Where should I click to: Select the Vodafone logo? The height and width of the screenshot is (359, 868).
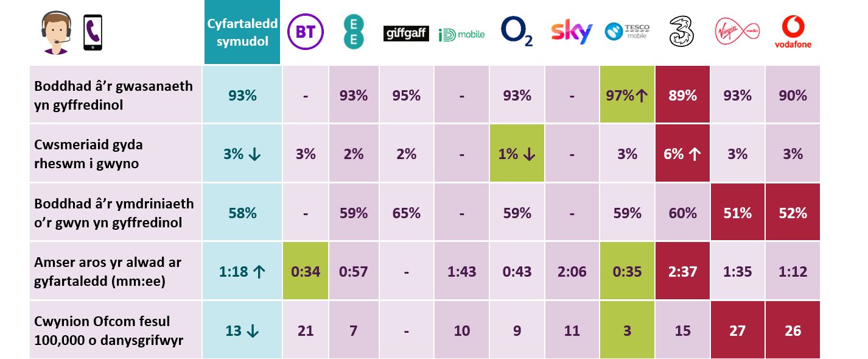(793, 32)
